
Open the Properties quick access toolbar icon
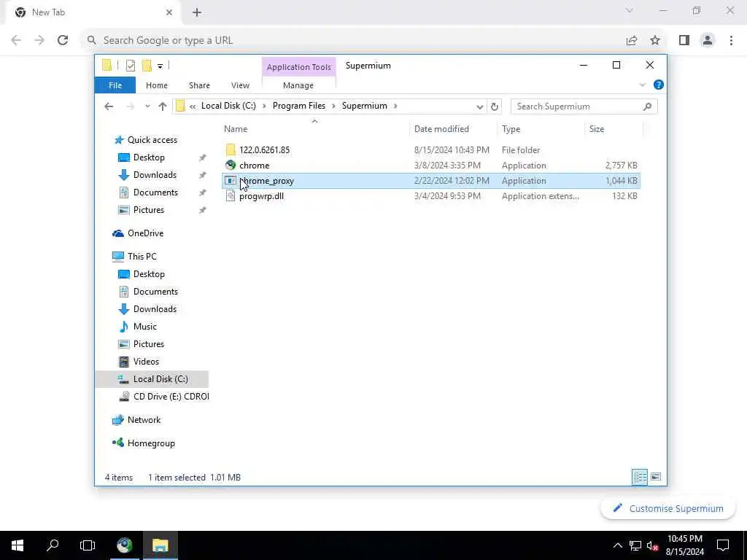click(x=131, y=66)
